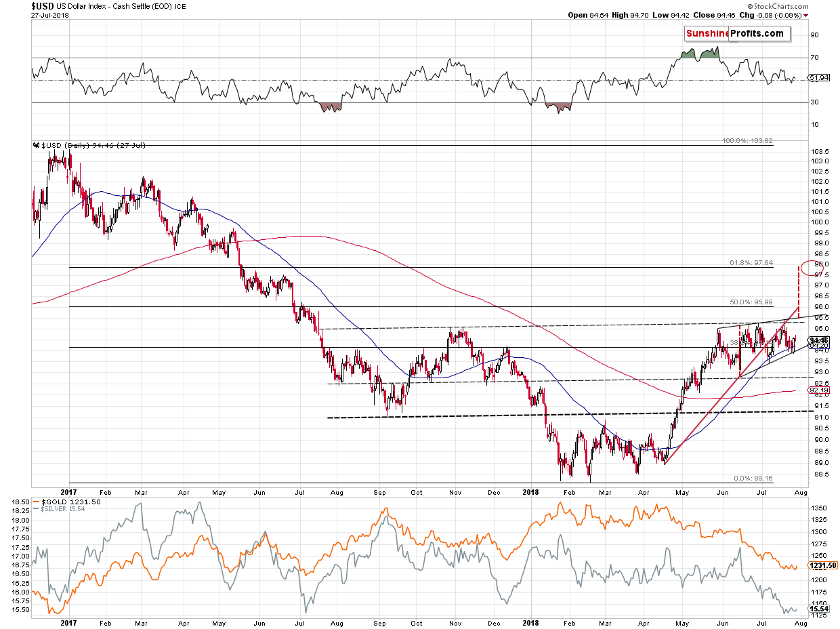Click the $USD (Daily) 94.46 legend
This screenshot has height=629, width=840.
(88, 145)
